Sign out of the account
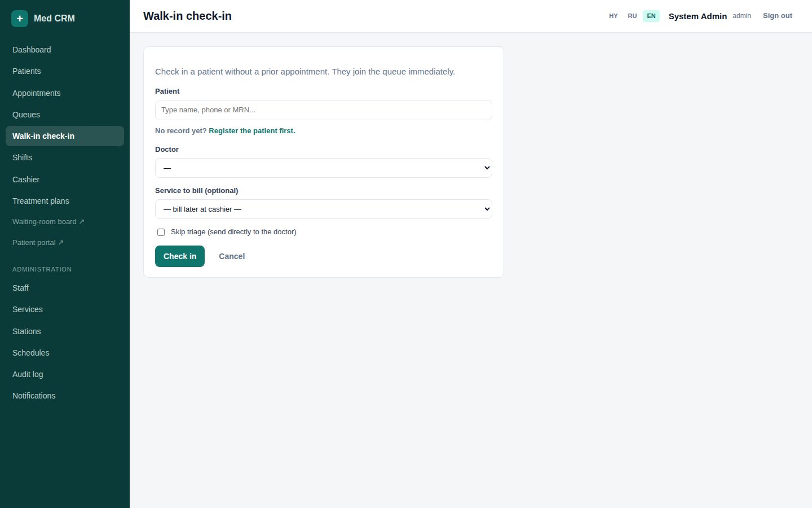Image resolution: width=812 pixels, height=508 pixels. tap(778, 16)
